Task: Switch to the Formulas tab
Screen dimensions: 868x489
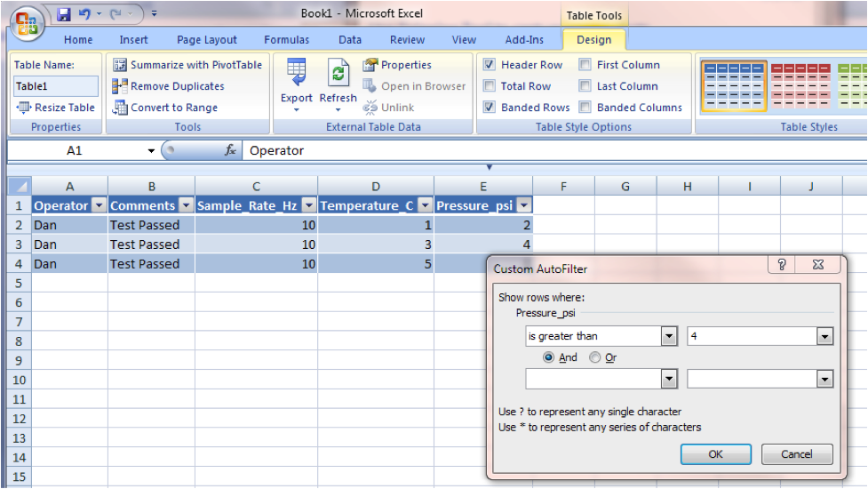Action: (x=286, y=40)
